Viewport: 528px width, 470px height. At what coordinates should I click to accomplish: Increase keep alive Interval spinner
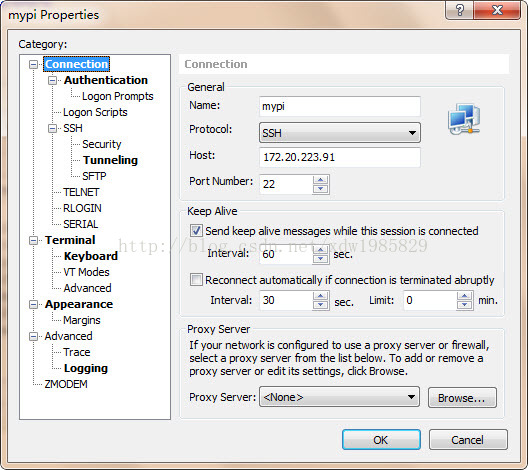(x=321, y=249)
